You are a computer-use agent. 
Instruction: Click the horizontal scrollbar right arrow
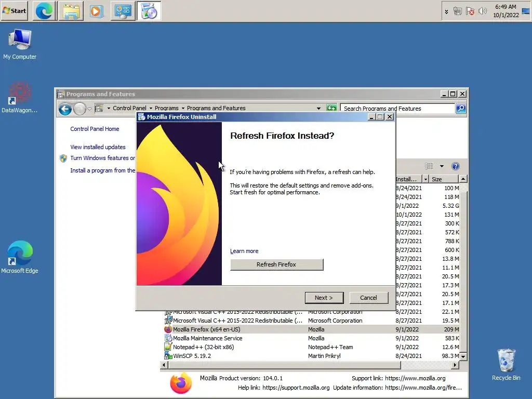[x=455, y=365]
